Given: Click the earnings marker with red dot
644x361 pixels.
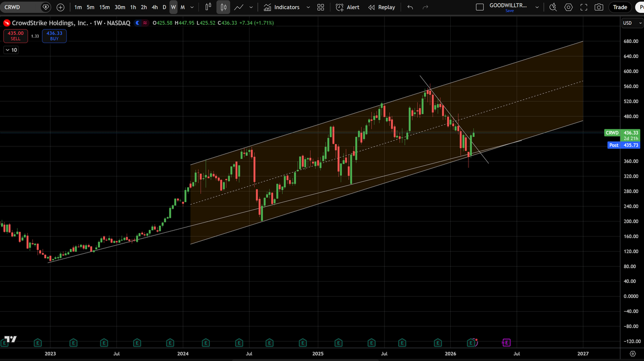Looking at the screenshot, I should pyautogui.click(x=472, y=342).
